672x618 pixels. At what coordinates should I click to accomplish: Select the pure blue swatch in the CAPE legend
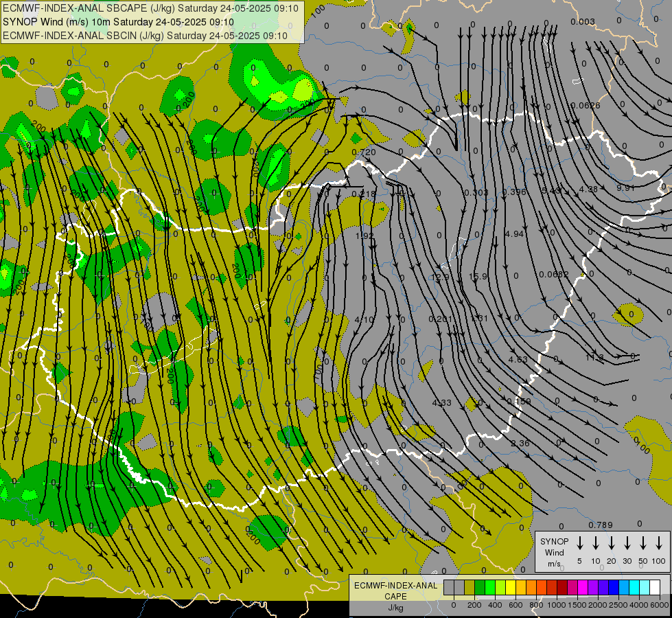[x=614, y=587]
